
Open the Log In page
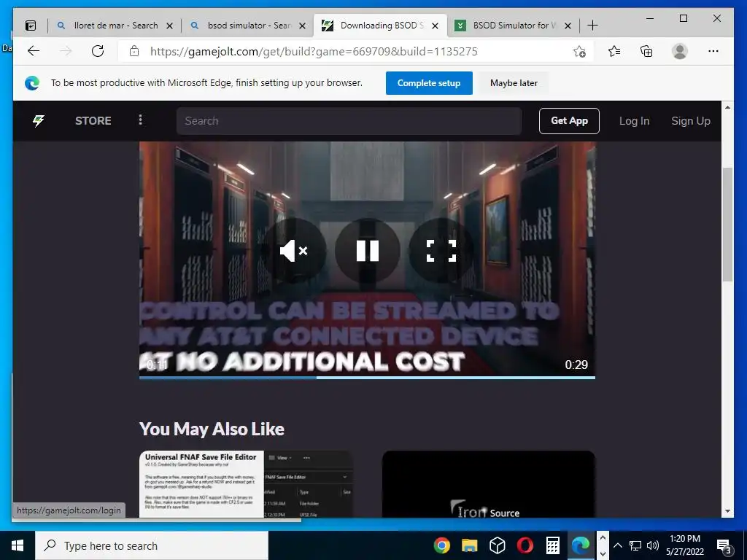pyautogui.click(x=634, y=121)
